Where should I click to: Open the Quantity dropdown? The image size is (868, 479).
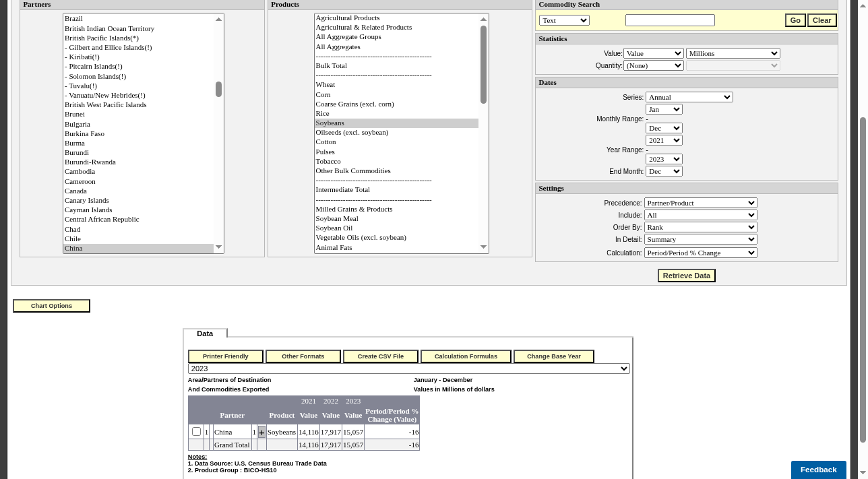pos(654,65)
